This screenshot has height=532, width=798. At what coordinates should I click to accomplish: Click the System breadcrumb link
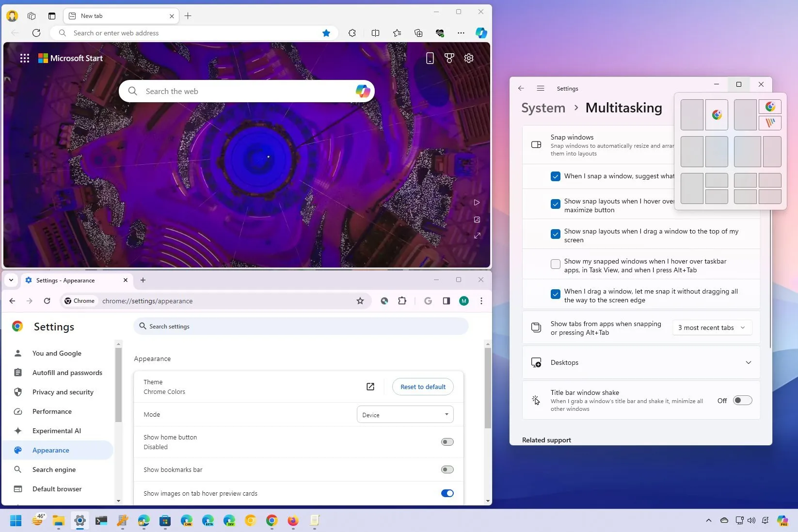pyautogui.click(x=543, y=108)
